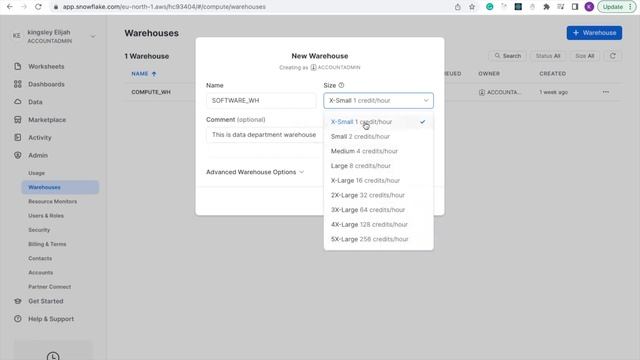This screenshot has height=360, width=640.
Task: Click the address bar URL
Action: [164, 7]
